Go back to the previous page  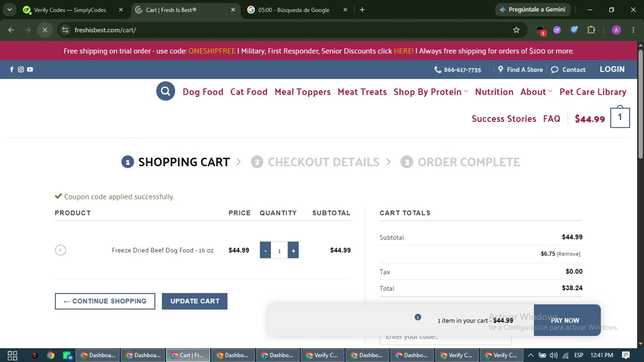(11, 30)
